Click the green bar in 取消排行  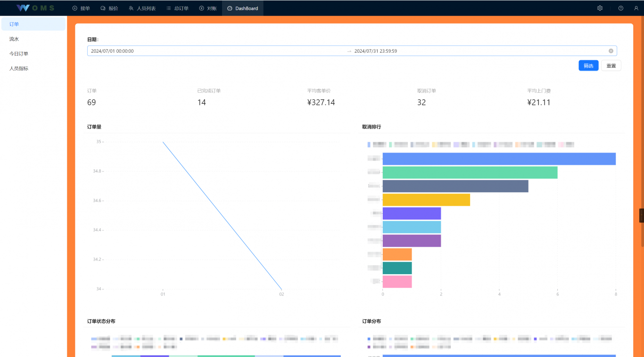(x=470, y=172)
